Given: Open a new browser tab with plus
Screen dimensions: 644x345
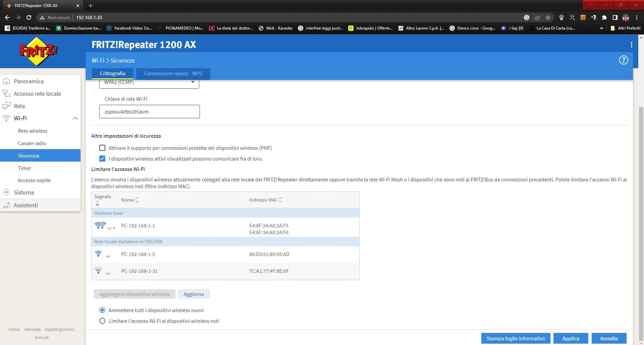Looking at the screenshot, I should [x=90, y=6].
